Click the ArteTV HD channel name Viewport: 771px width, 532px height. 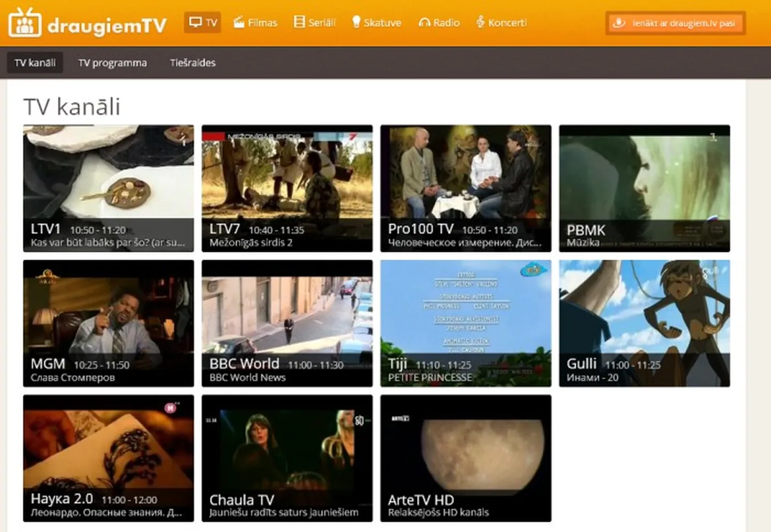pos(421,500)
